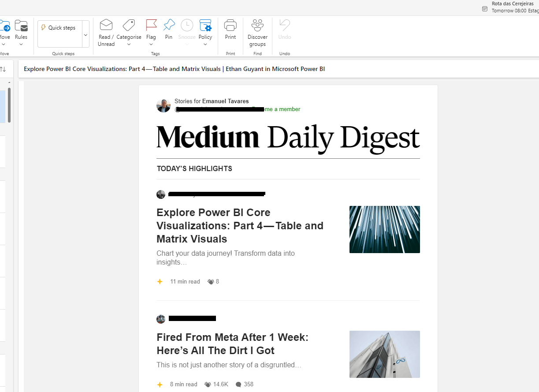Click the Become a member link
The width and height of the screenshot is (539, 392).
tap(276, 109)
